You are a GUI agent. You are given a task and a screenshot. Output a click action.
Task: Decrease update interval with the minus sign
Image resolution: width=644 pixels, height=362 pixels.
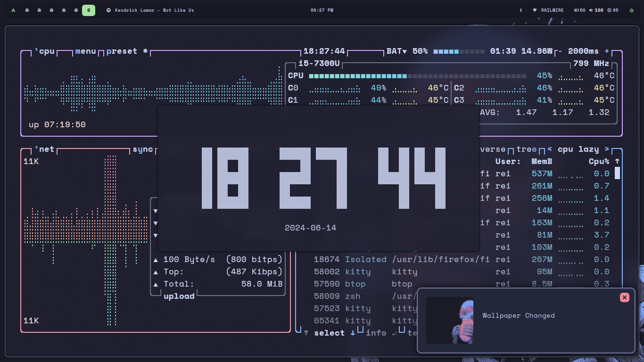(560, 51)
